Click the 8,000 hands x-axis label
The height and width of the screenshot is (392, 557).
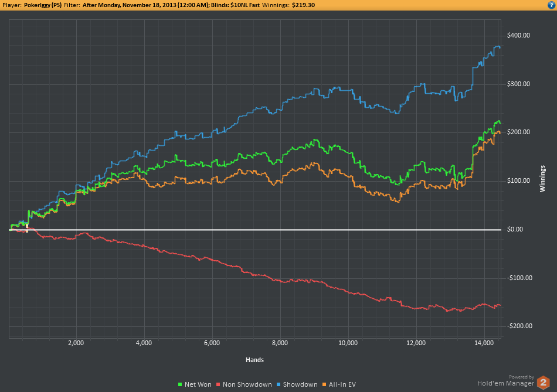[280, 343]
